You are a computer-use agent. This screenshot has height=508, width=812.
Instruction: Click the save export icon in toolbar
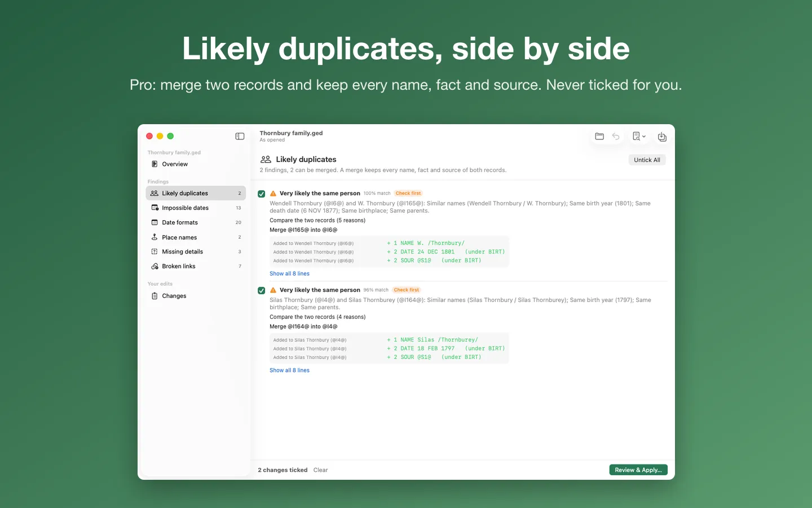pyautogui.click(x=662, y=137)
